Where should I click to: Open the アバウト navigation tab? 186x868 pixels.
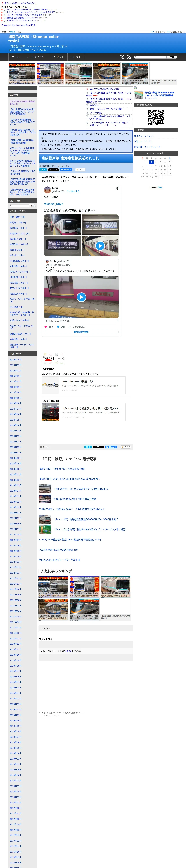[x=76, y=57]
